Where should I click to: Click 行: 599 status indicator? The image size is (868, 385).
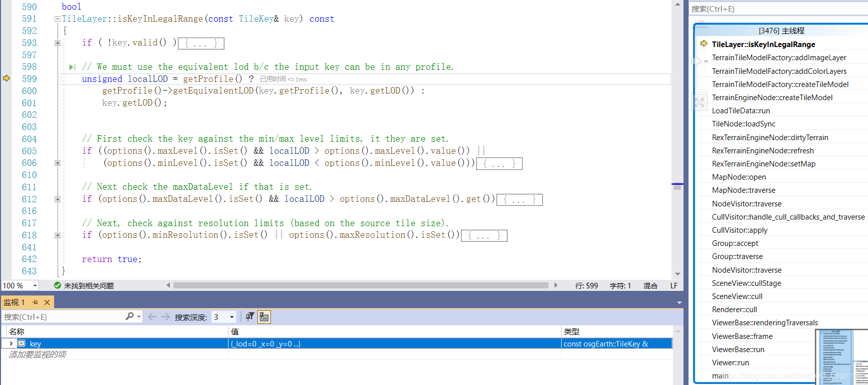click(586, 286)
